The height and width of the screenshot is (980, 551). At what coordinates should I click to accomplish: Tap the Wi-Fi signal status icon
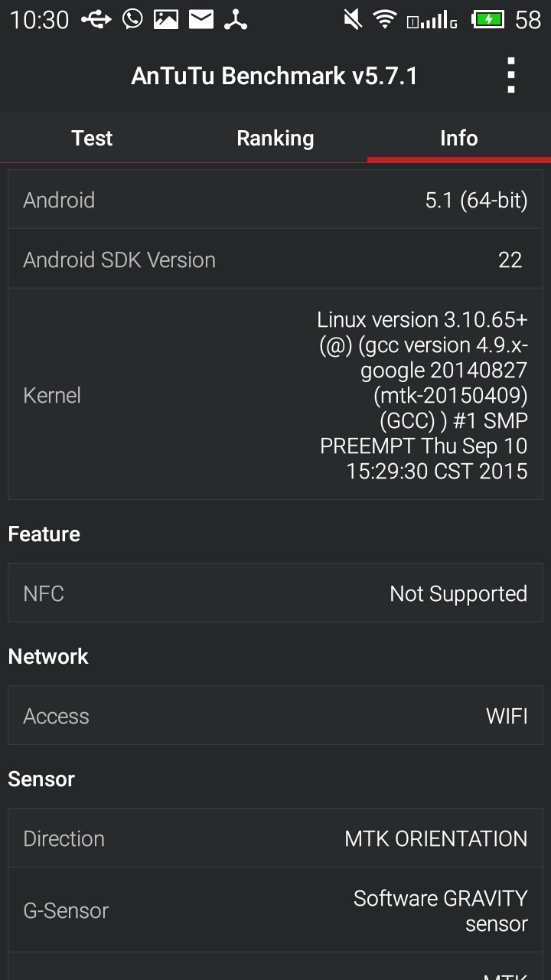(385, 19)
